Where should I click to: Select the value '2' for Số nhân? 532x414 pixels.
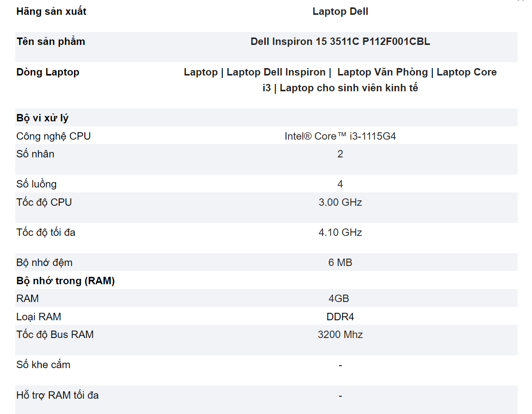click(340, 154)
